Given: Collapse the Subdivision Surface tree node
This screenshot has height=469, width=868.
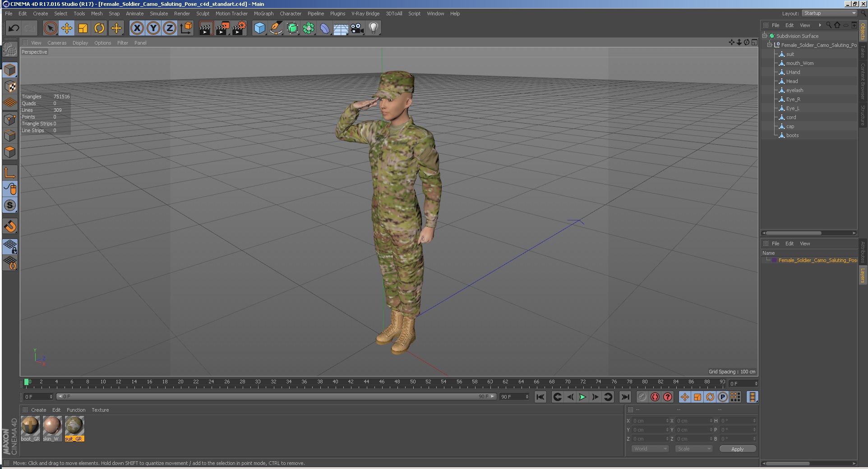Looking at the screenshot, I should pos(765,36).
